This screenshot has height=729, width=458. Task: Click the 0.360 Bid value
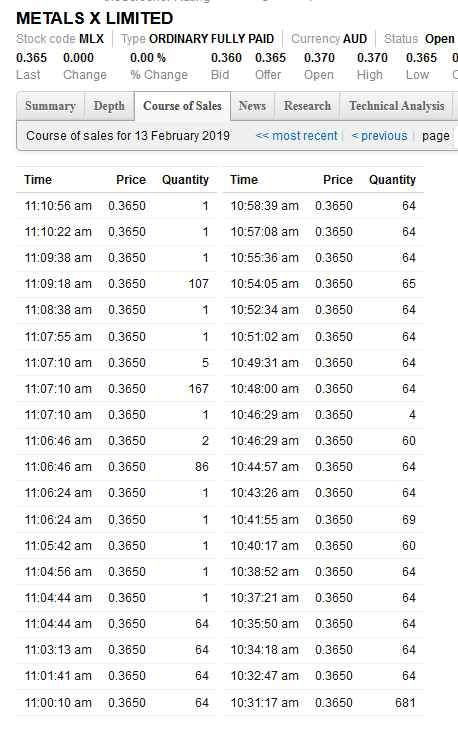point(226,58)
